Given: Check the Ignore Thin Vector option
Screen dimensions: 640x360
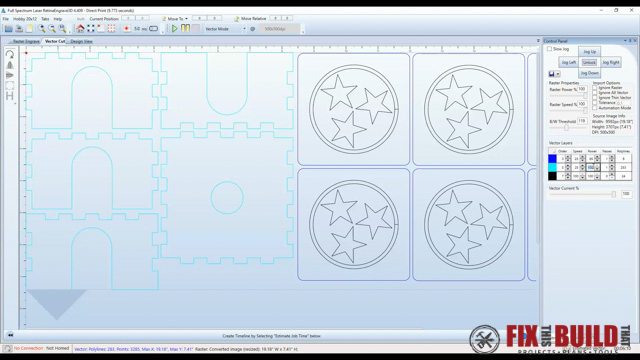Looking at the screenshot, I should (595, 98).
